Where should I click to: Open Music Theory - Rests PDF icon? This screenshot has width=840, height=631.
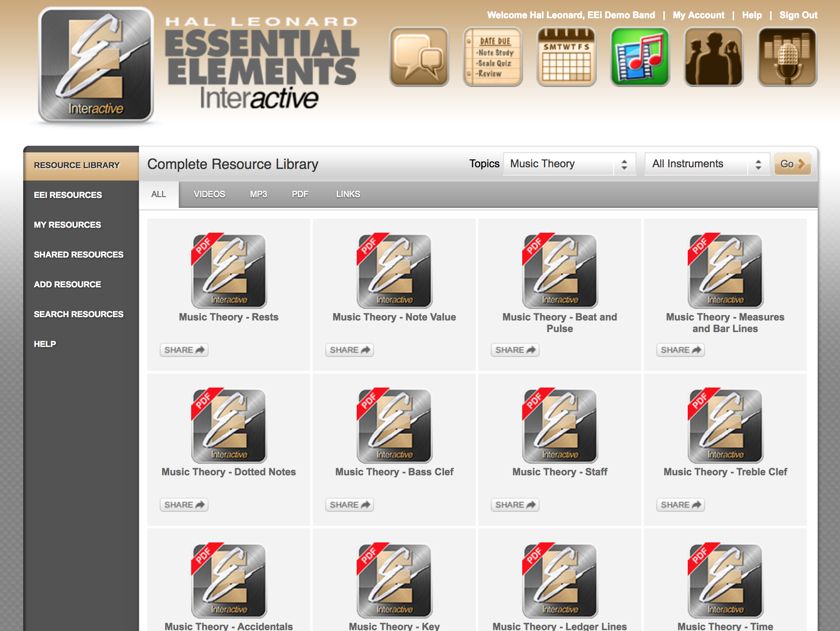coord(229,271)
